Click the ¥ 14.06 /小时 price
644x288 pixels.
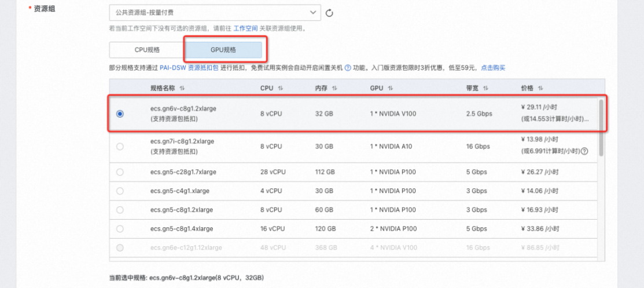tap(540, 191)
